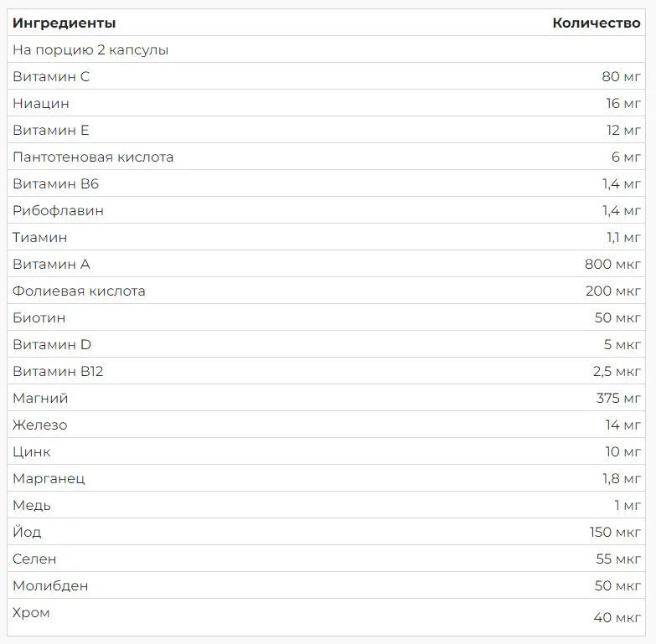656x644 pixels.
Task: Select the Йод ingredient name
Action: point(27,533)
